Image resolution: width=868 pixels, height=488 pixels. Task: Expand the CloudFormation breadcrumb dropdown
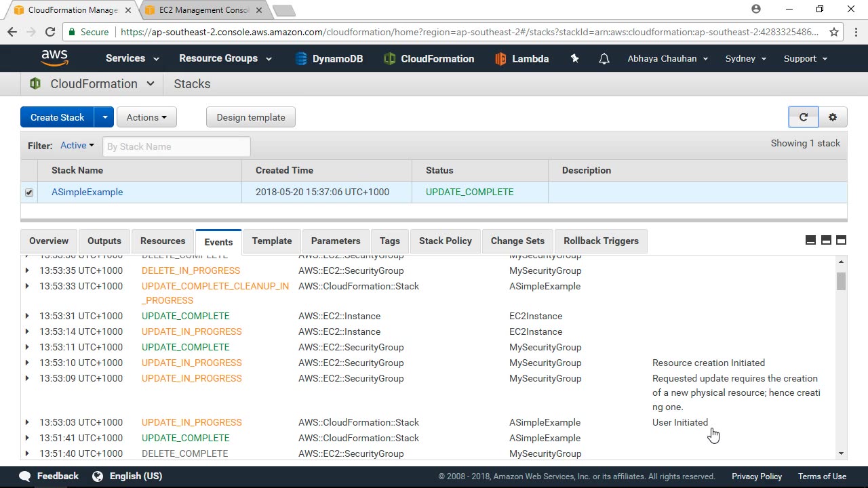(x=150, y=84)
